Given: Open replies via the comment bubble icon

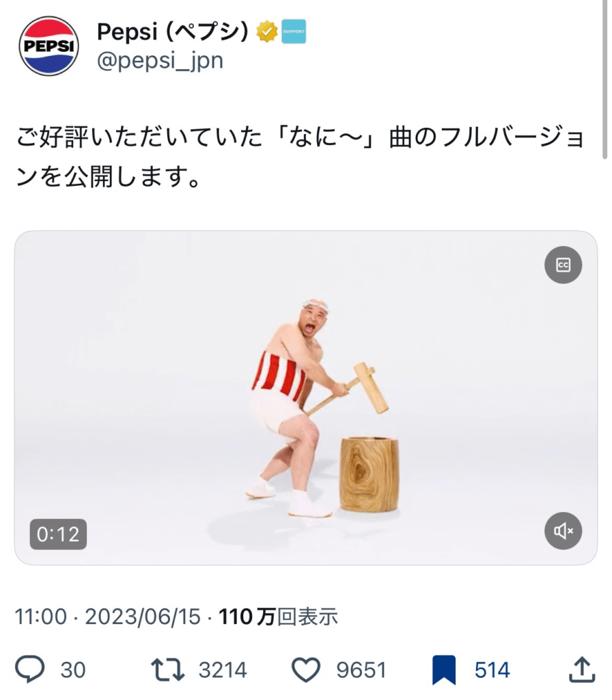Looking at the screenshot, I should 29,669.
